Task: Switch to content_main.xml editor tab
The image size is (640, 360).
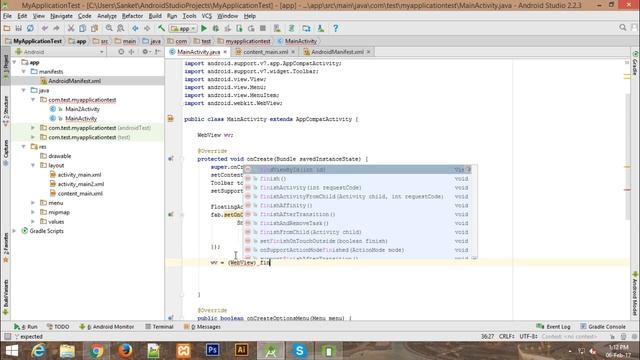Action: [265, 52]
